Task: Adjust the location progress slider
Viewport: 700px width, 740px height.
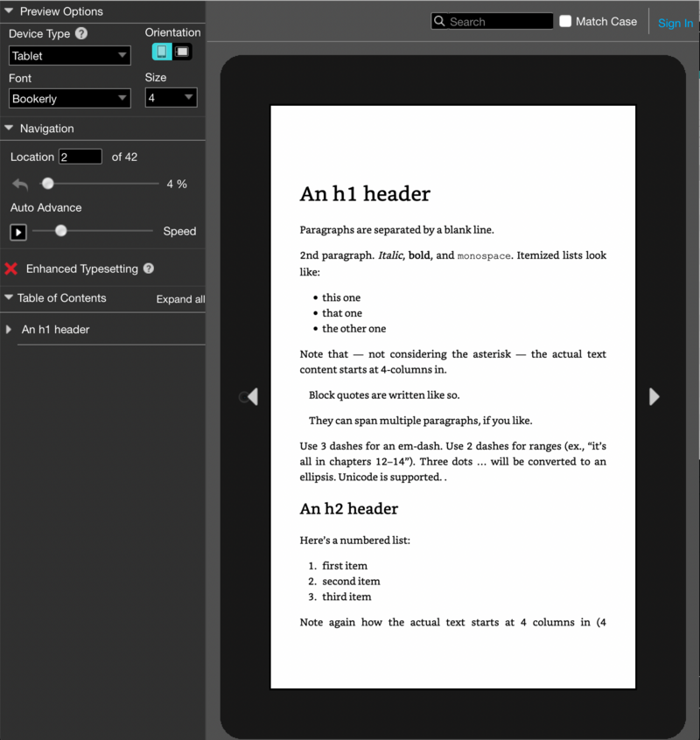Action: 47,184
